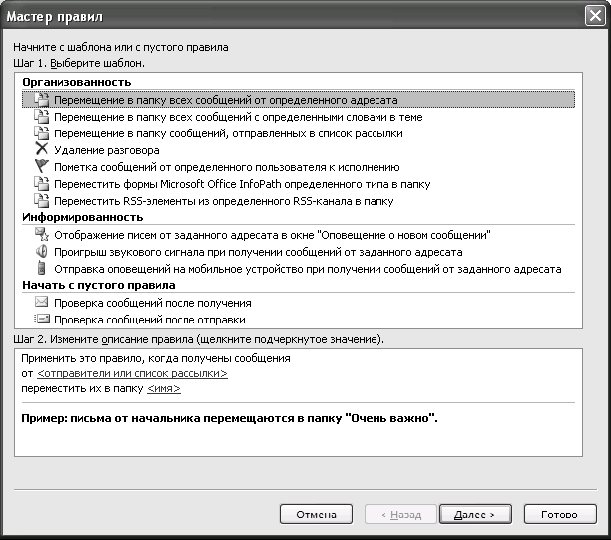Image resolution: width=611 pixels, height=540 pixels.
Task: Choose Проигрыш звукового сигнала template text
Action: [258, 252]
